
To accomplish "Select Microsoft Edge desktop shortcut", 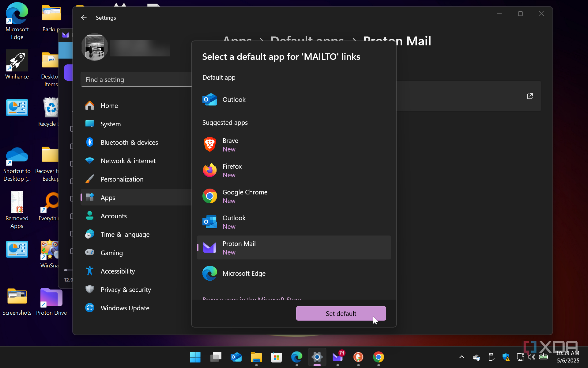I will 17,21.
